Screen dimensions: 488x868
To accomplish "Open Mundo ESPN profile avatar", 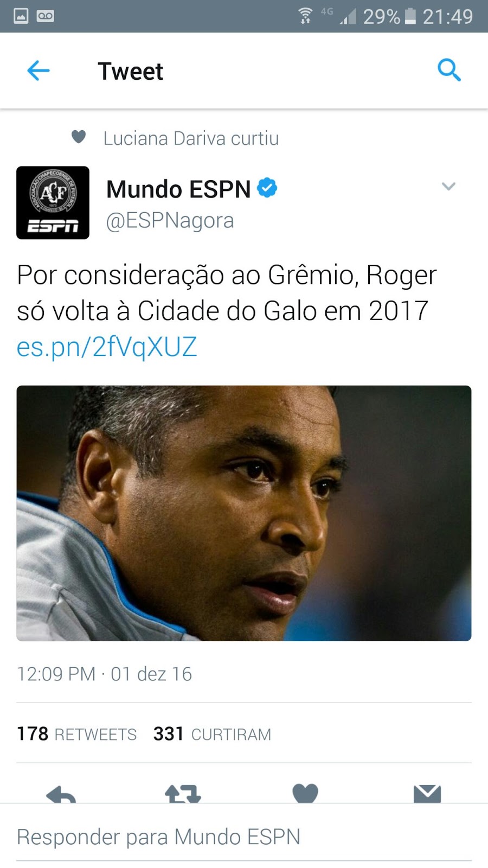I will [x=53, y=202].
